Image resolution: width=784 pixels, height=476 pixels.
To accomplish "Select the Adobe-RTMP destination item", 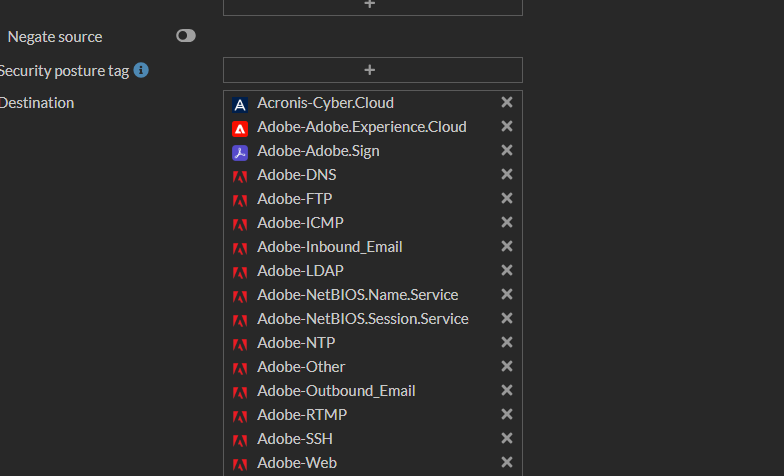I will pos(302,415).
